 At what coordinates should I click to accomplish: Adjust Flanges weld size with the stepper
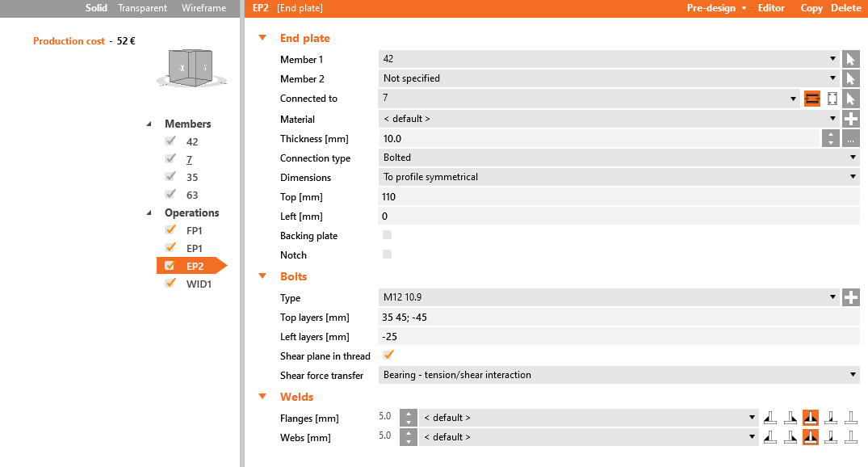coord(408,418)
